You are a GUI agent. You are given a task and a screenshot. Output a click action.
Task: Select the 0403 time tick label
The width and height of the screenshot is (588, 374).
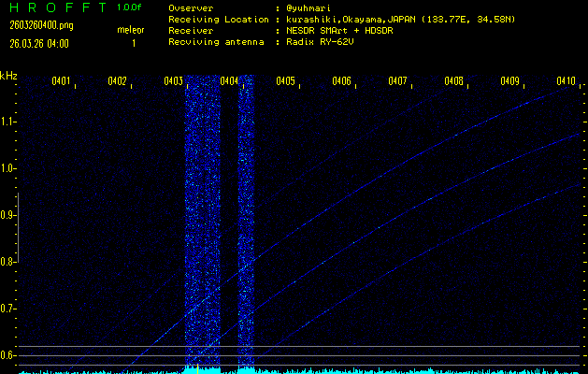(174, 81)
